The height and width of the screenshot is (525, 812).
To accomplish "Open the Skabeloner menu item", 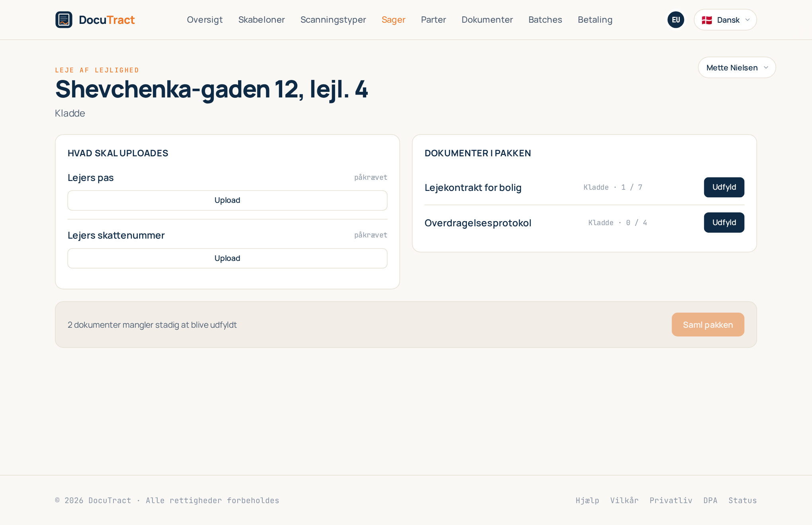I will pyautogui.click(x=262, y=20).
